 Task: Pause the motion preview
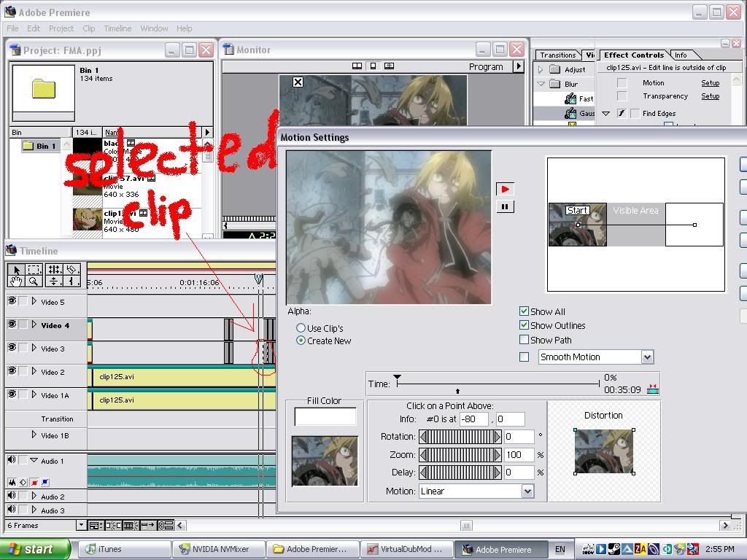(505, 207)
